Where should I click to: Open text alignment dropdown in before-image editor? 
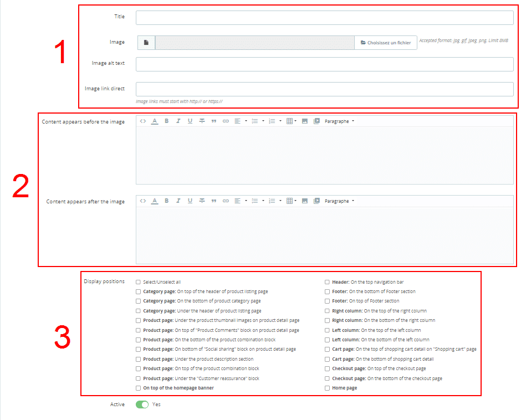pyautogui.click(x=240, y=121)
